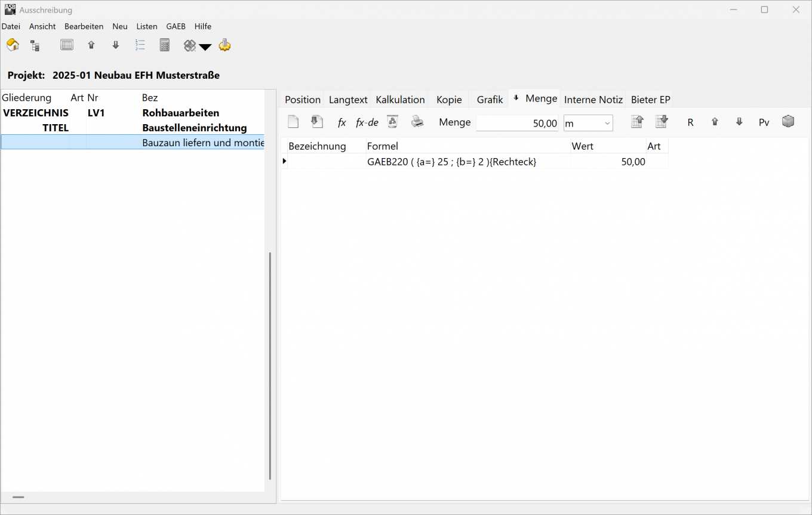Click the recycle bin delete icon

(392, 122)
